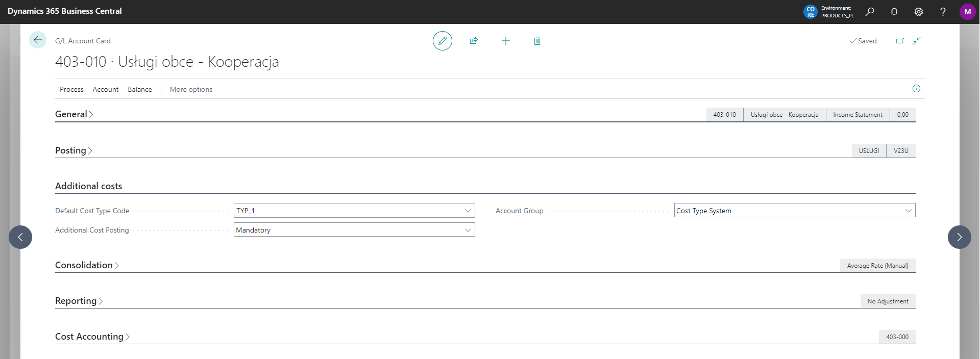The image size is (980, 359).
Task: Open the search magnifier icon
Action: tap(870, 12)
